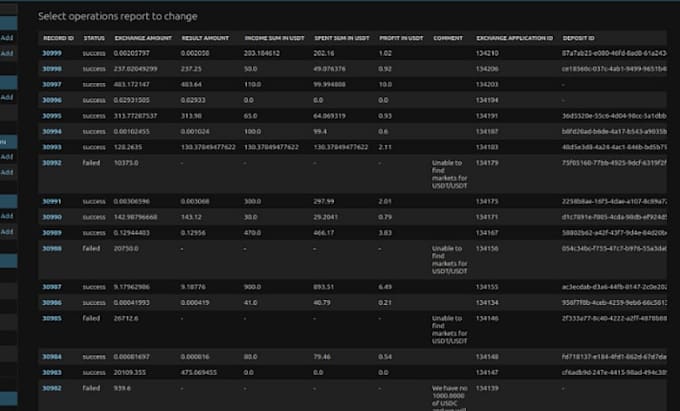Sort by Result Amount column header
The height and width of the screenshot is (411, 680).
pos(205,38)
